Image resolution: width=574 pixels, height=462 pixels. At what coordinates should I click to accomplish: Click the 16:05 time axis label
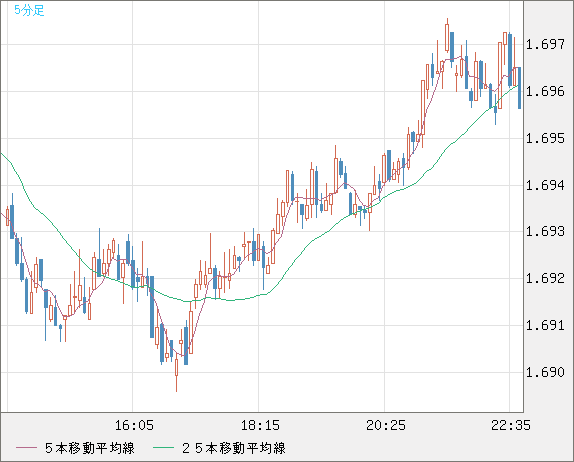tap(134, 425)
